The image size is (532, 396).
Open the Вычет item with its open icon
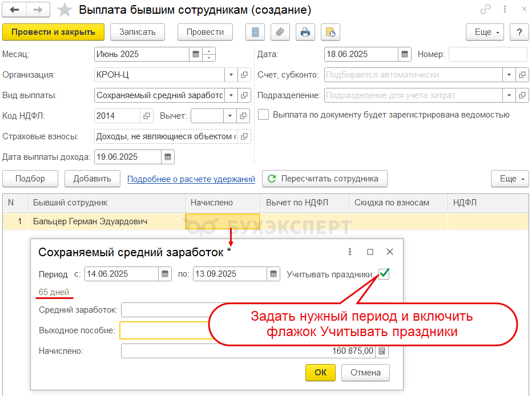tap(243, 116)
